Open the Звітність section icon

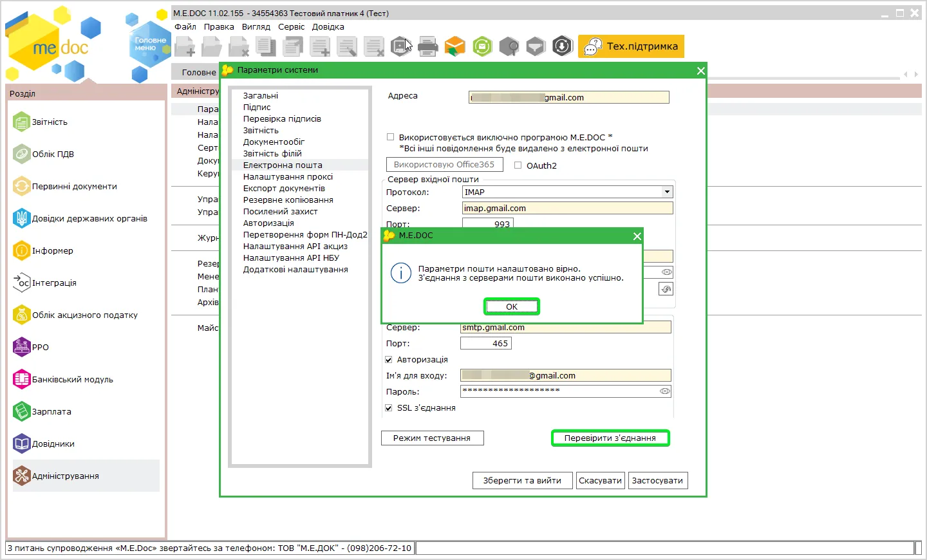[22, 122]
